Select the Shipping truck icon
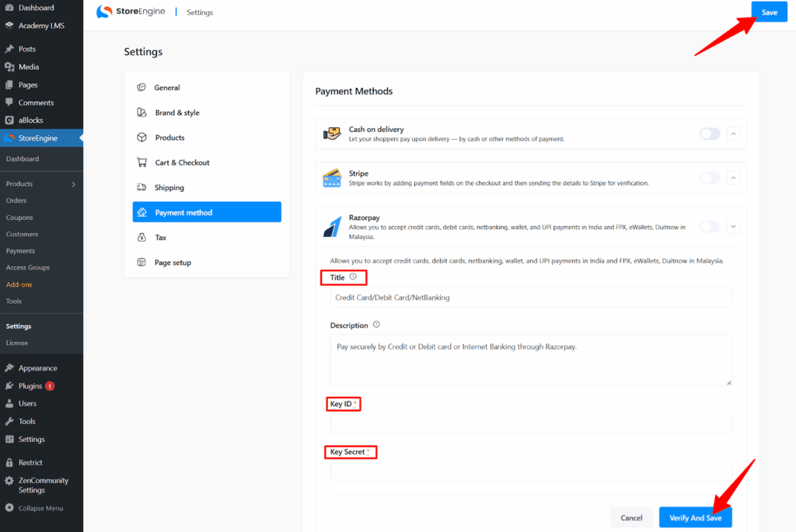The height and width of the screenshot is (532, 796). [141, 187]
